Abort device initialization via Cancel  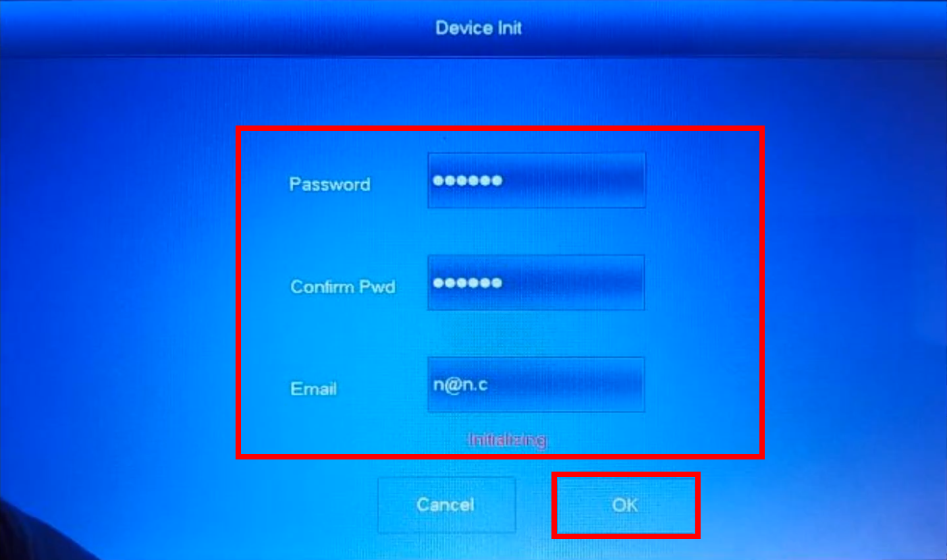[x=446, y=505]
